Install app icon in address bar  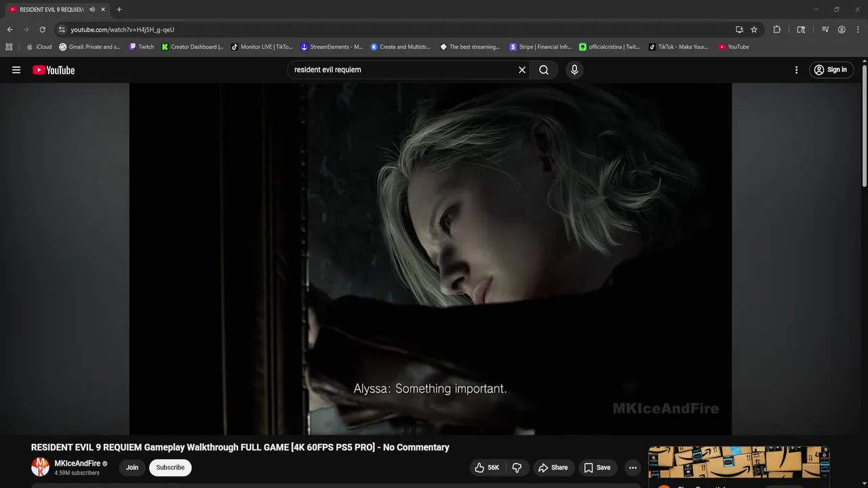tap(739, 30)
